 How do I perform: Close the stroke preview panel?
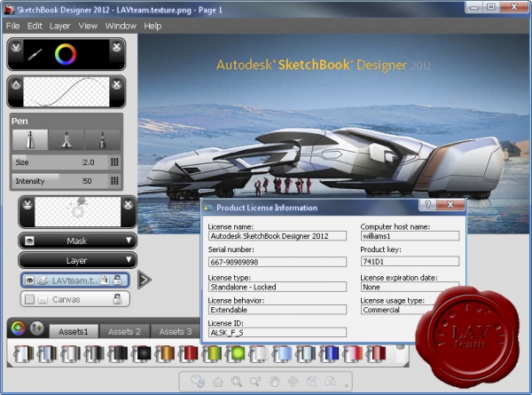coord(117,84)
